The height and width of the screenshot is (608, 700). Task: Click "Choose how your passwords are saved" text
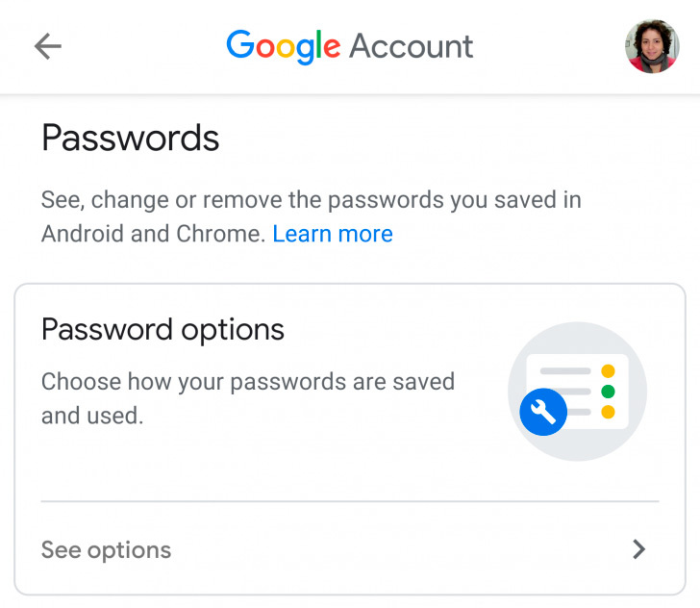[x=247, y=381]
